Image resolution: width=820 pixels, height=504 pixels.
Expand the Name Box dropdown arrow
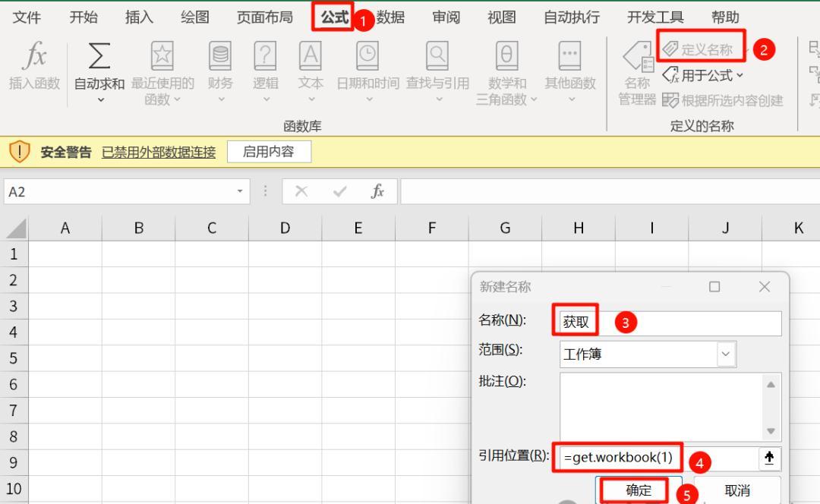[239, 191]
